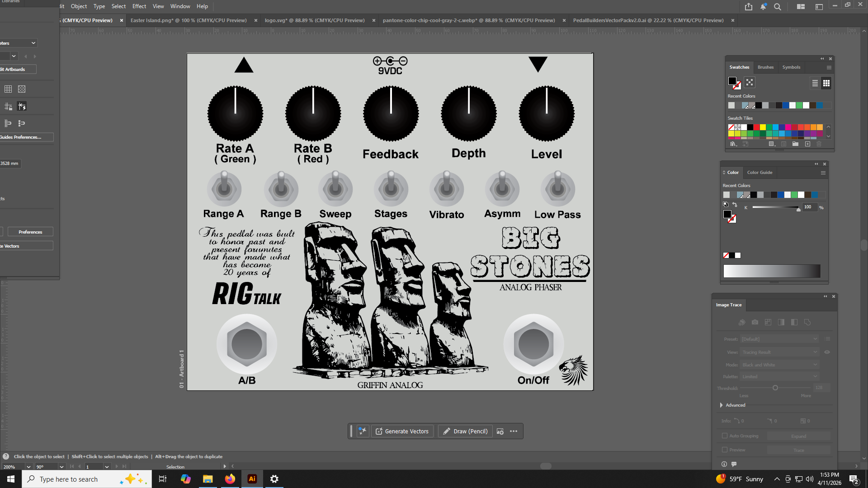Open the Effect menu
The image size is (868, 488).
point(139,6)
